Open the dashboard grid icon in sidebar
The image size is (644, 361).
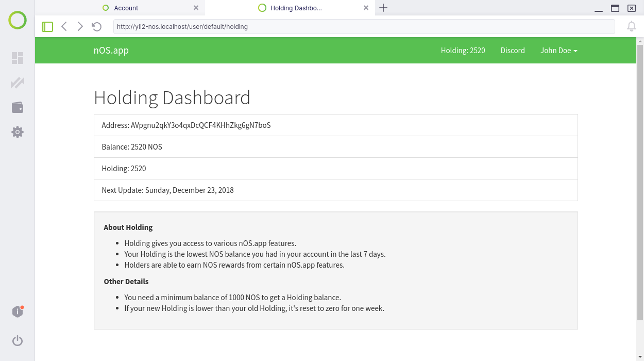[x=18, y=58]
